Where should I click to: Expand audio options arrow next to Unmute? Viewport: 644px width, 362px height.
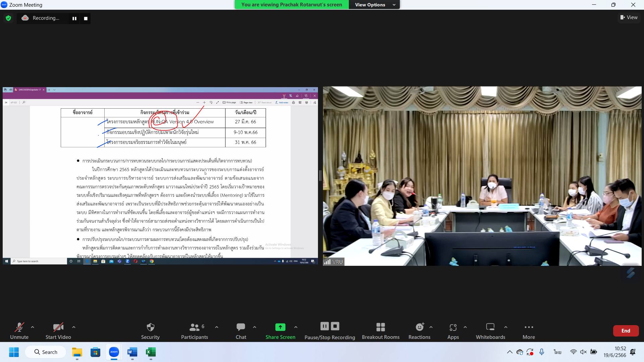click(33, 327)
